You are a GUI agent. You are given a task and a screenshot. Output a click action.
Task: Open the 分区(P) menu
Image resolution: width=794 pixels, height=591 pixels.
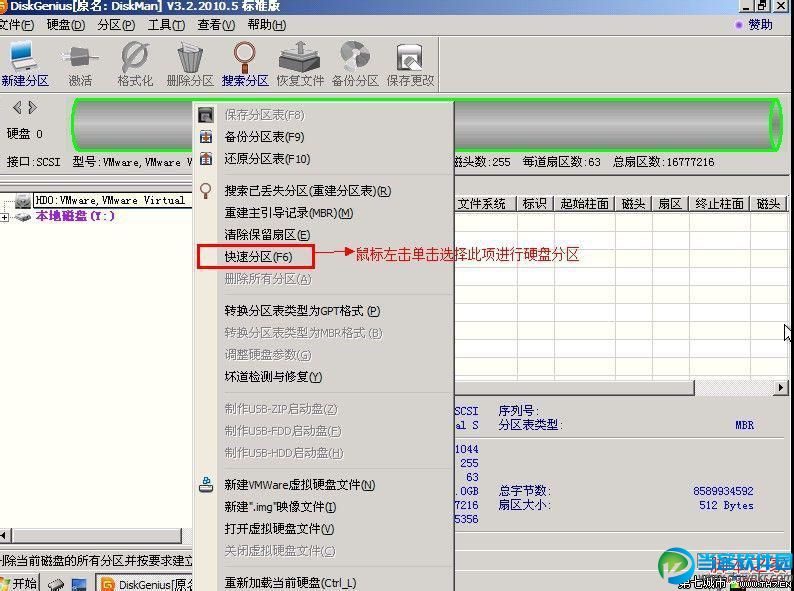(x=116, y=24)
